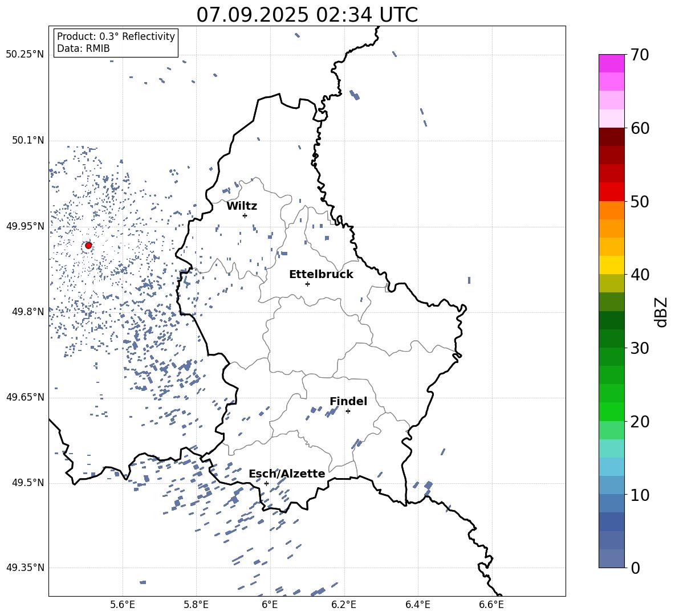Click the 6.4°E longitude label
The image size is (675, 616).
pos(417,605)
